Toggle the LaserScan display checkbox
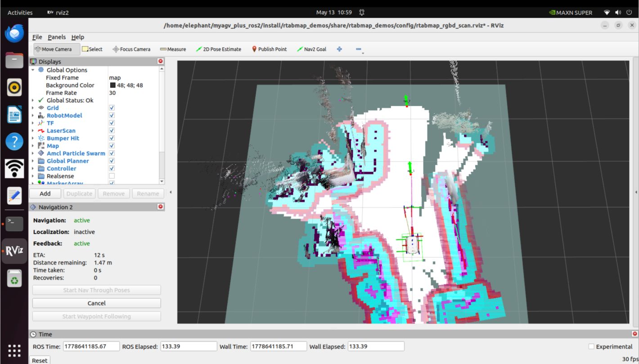The image size is (639, 364). click(112, 131)
